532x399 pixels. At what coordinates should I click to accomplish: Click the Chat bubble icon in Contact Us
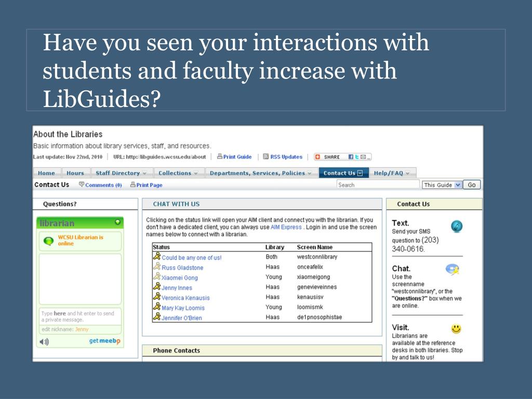click(x=453, y=270)
